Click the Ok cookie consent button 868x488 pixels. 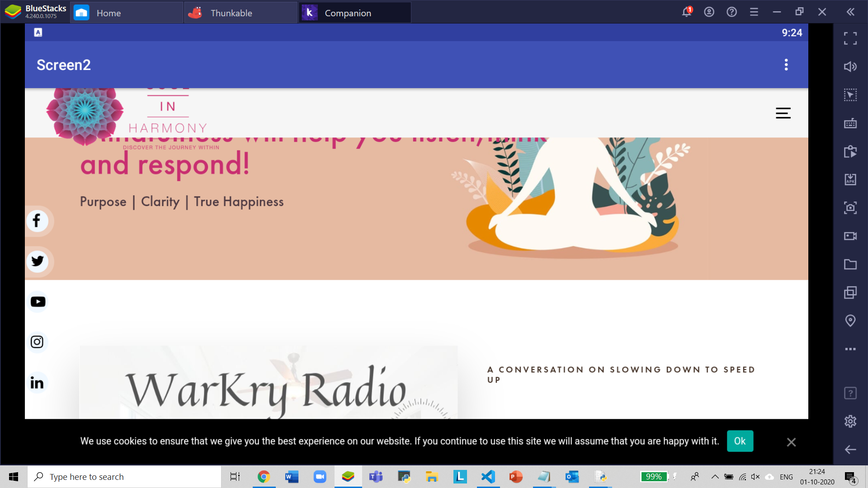tap(740, 441)
